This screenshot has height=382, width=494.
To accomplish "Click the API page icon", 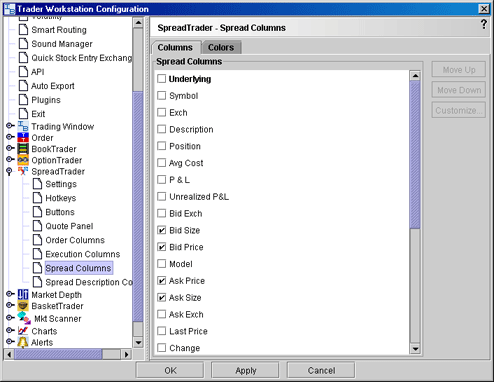I will coord(23,72).
